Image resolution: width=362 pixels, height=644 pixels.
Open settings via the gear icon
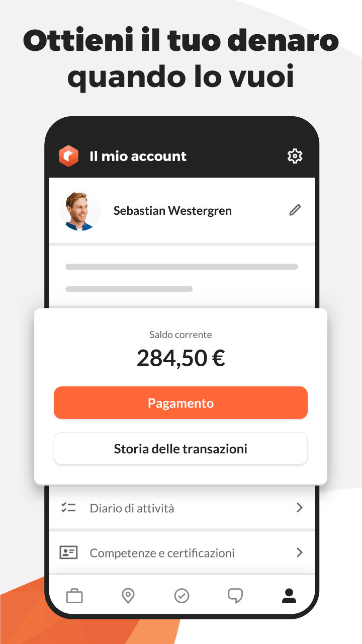point(295,156)
